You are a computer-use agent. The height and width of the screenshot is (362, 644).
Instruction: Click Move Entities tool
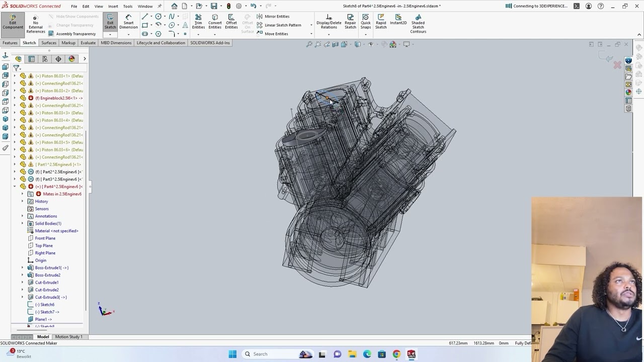tap(272, 34)
